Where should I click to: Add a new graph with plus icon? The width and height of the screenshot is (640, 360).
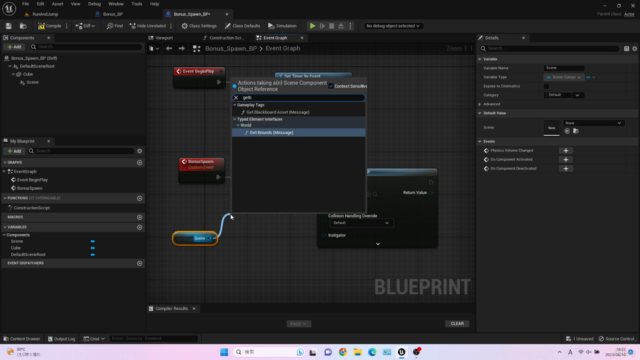(140, 162)
